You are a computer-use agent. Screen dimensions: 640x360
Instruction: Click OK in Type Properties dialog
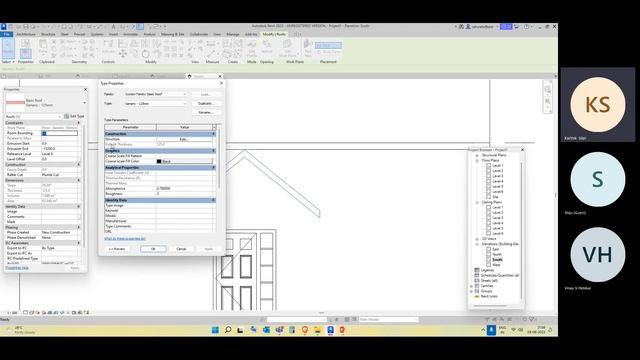tap(153, 249)
